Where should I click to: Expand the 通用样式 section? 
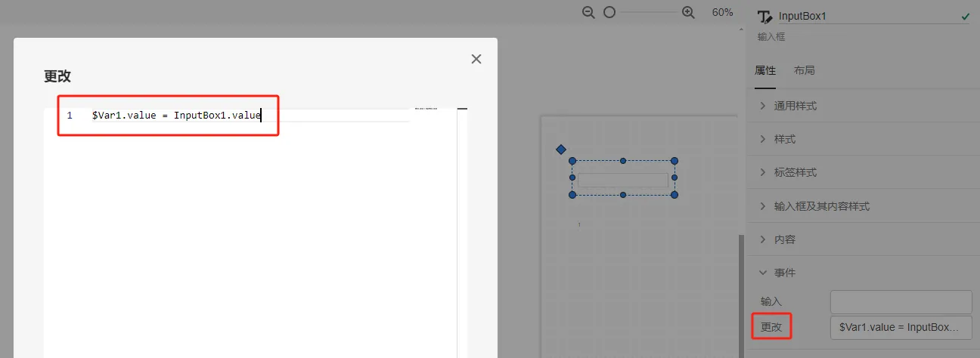pyautogui.click(x=863, y=106)
